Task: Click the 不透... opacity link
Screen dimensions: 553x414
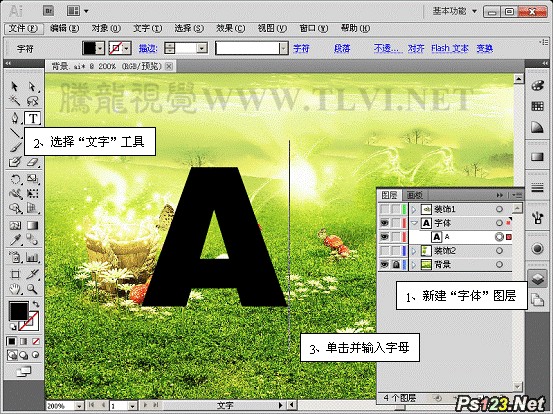Action: pyautogui.click(x=388, y=48)
